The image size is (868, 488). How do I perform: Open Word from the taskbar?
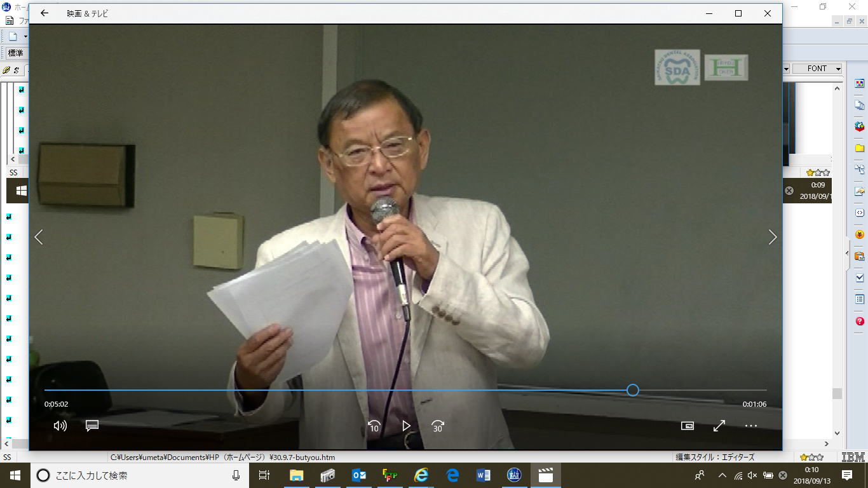(483, 475)
